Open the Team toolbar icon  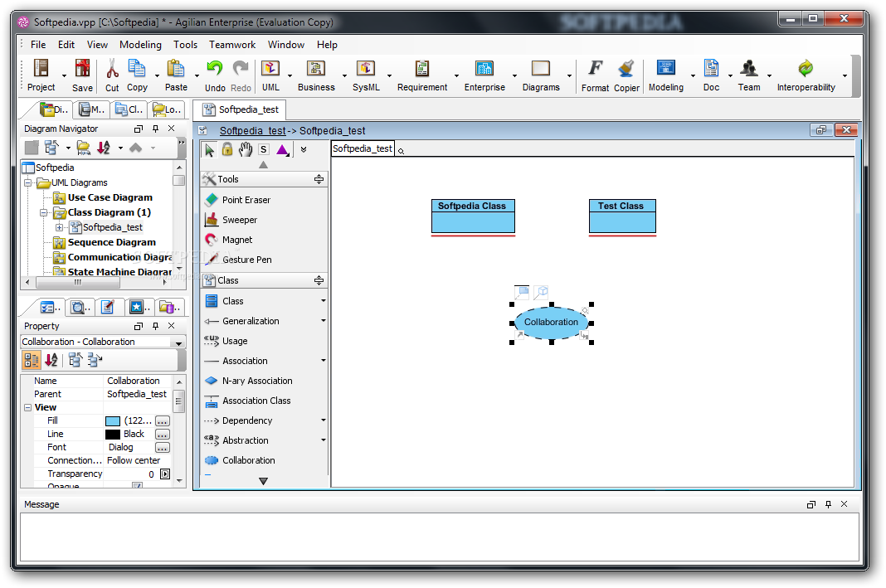(x=748, y=75)
